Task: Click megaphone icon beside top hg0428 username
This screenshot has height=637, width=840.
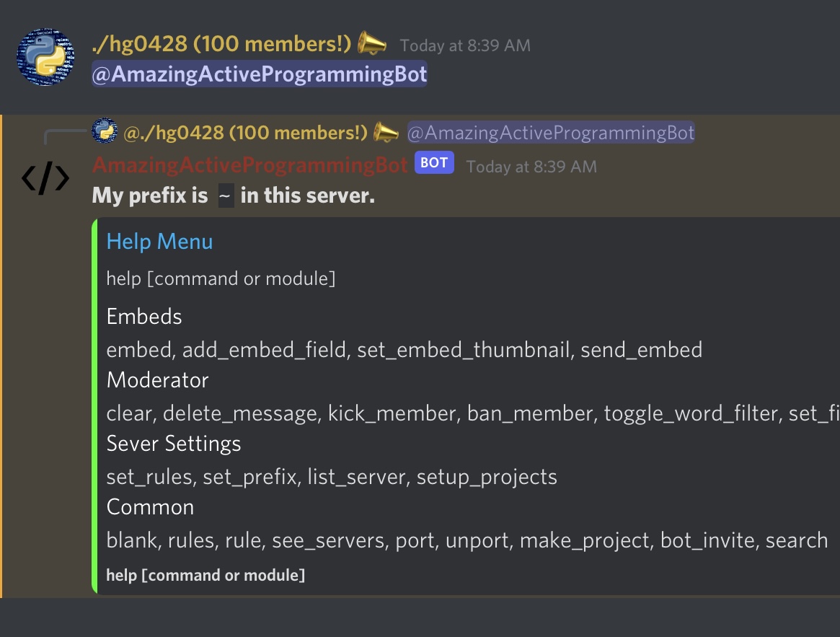Action: pyautogui.click(x=372, y=43)
